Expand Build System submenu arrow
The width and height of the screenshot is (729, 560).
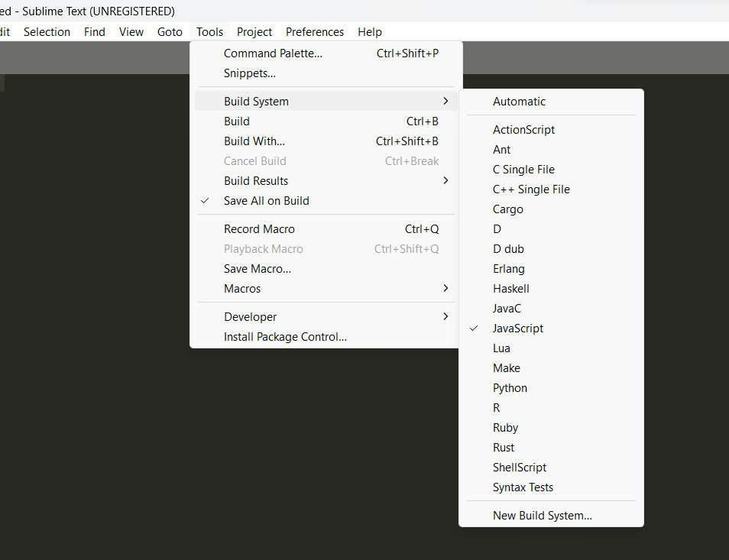tap(446, 101)
